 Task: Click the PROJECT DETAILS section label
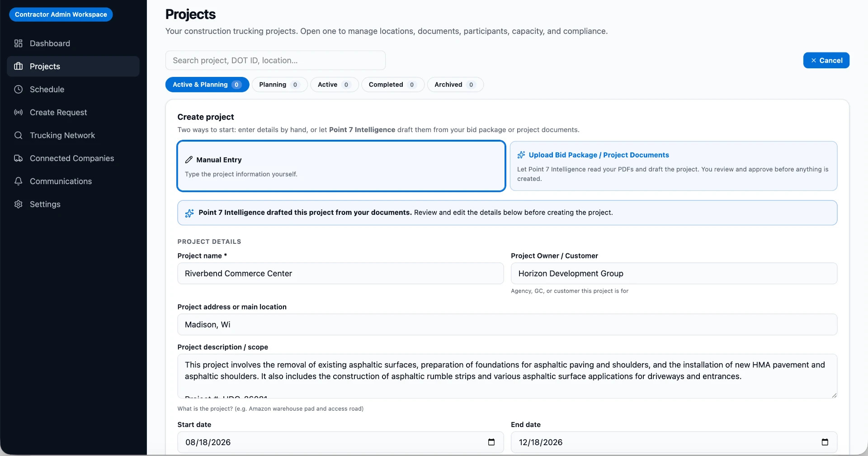coord(209,242)
